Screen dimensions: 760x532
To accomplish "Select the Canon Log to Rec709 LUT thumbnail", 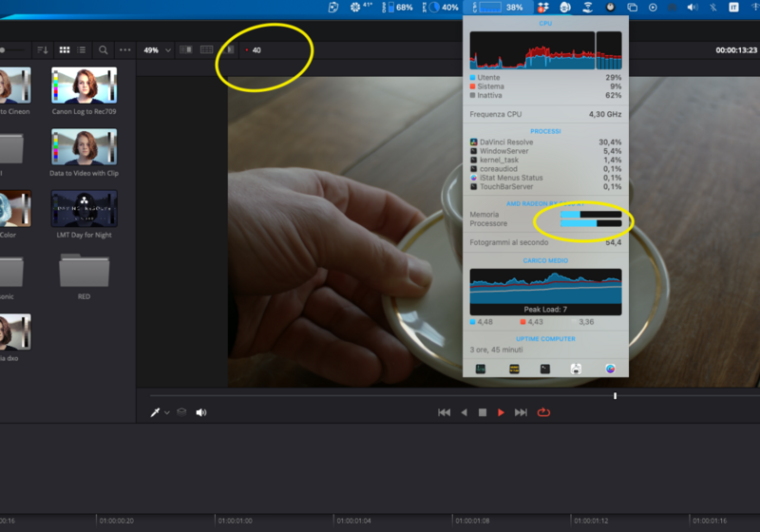I will 84,85.
